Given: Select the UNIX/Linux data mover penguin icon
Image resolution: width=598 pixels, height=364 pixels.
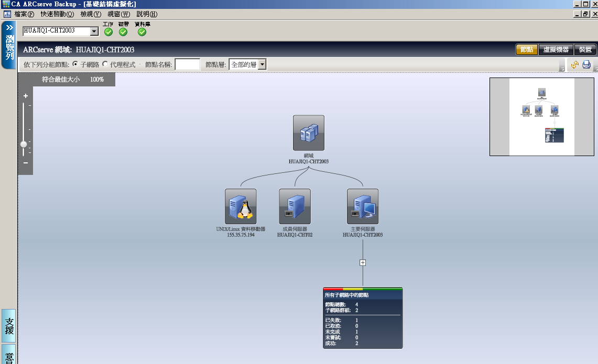Looking at the screenshot, I should 241,206.
